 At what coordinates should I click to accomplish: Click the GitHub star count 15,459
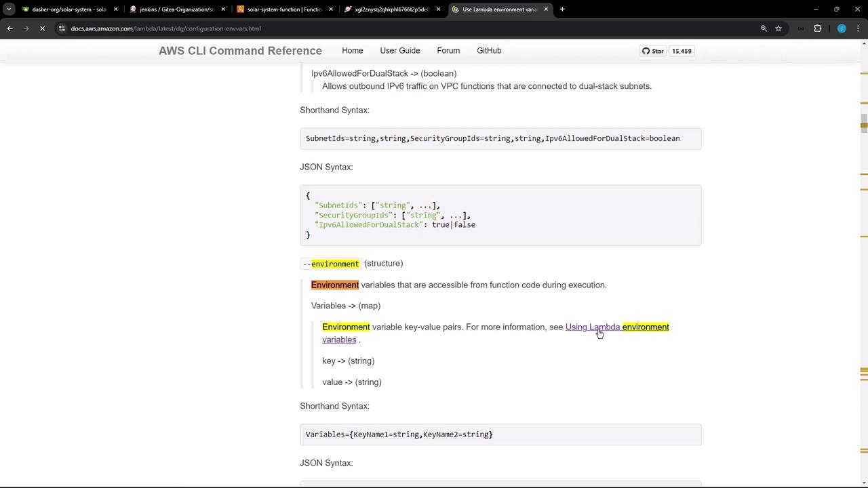click(x=682, y=51)
